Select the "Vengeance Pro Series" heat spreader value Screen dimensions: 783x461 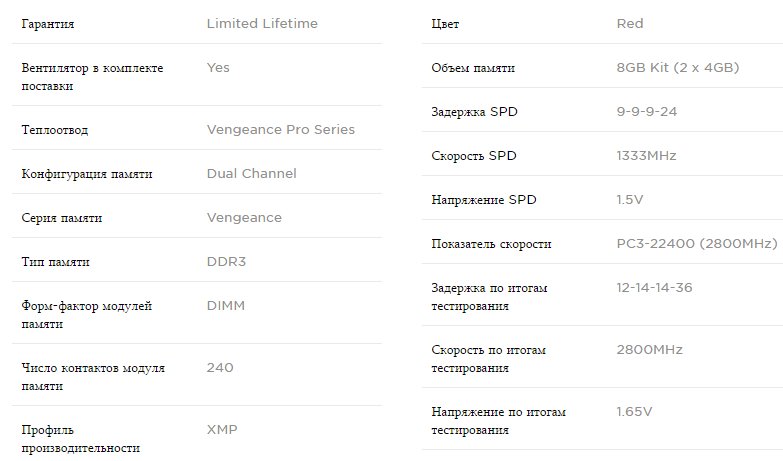(x=280, y=129)
